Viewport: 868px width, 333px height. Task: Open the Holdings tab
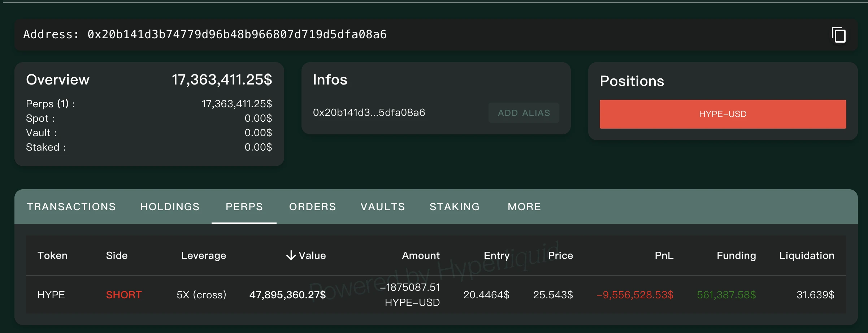170,207
